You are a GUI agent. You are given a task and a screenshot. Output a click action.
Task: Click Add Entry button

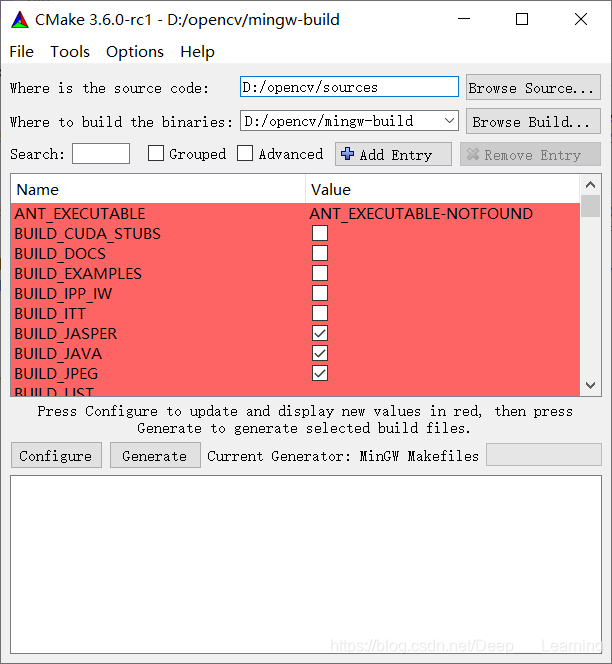tap(393, 154)
